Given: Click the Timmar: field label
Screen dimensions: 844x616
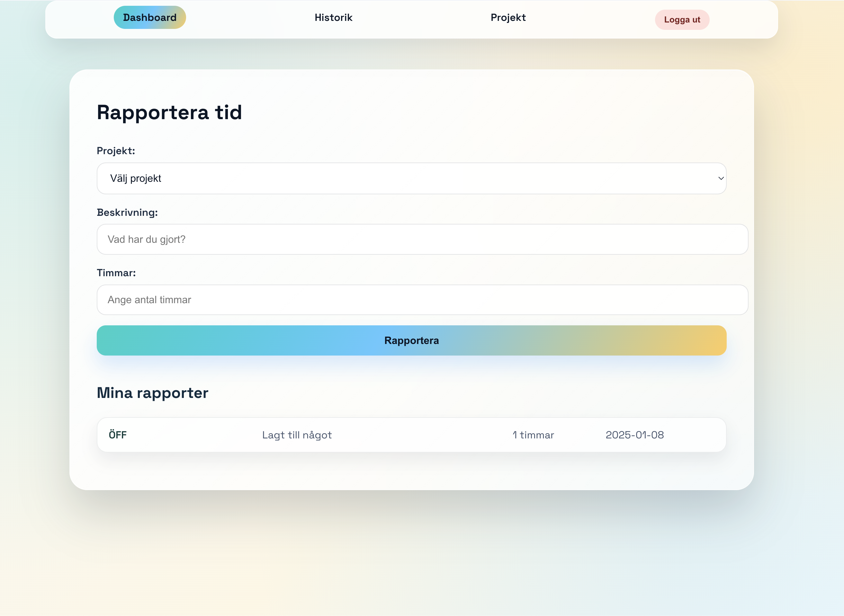Looking at the screenshot, I should click(x=116, y=273).
